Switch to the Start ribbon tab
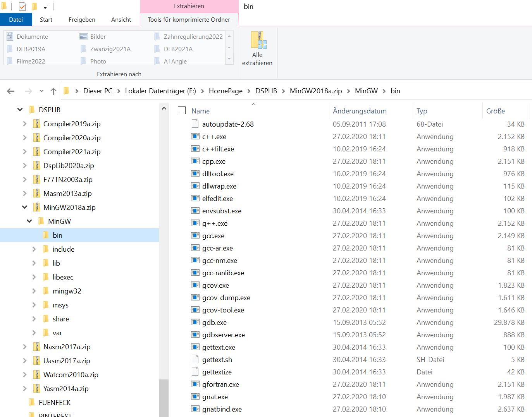The height and width of the screenshot is (417, 532). pos(46,19)
